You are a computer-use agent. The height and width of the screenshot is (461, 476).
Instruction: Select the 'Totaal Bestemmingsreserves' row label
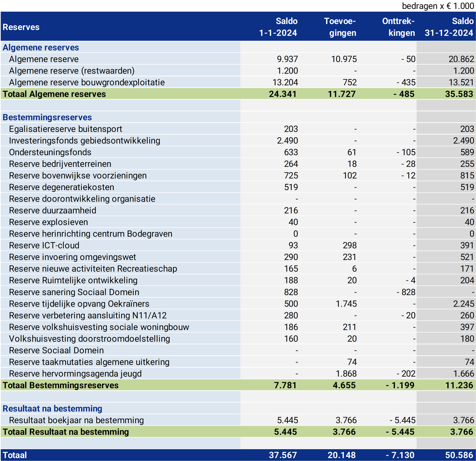pyautogui.click(x=61, y=385)
